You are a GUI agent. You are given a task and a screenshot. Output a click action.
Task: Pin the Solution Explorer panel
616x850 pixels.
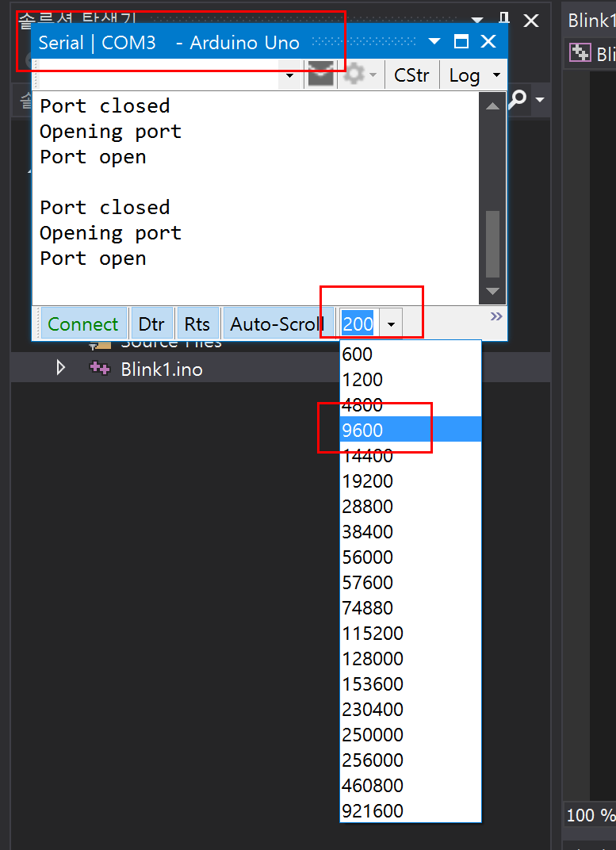tap(504, 20)
